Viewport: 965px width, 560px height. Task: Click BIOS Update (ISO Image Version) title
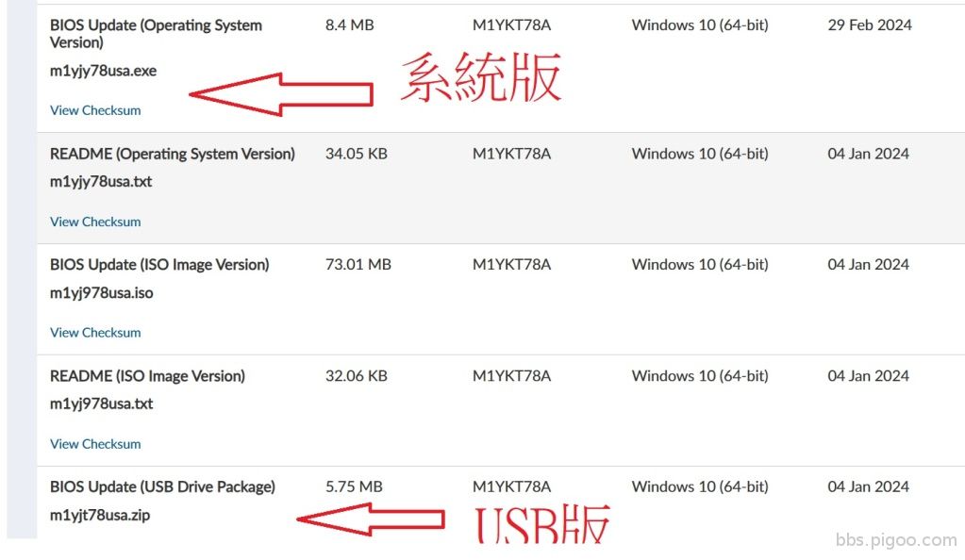[x=159, y=265]
